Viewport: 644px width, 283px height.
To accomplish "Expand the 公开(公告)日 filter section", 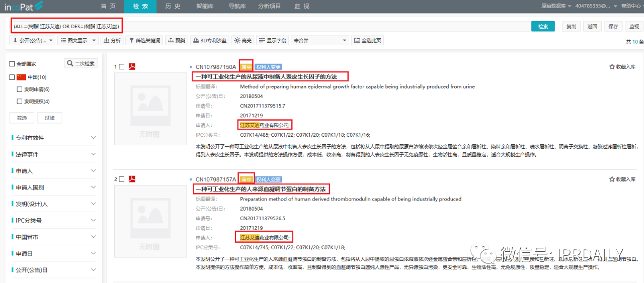I will 53,270.
